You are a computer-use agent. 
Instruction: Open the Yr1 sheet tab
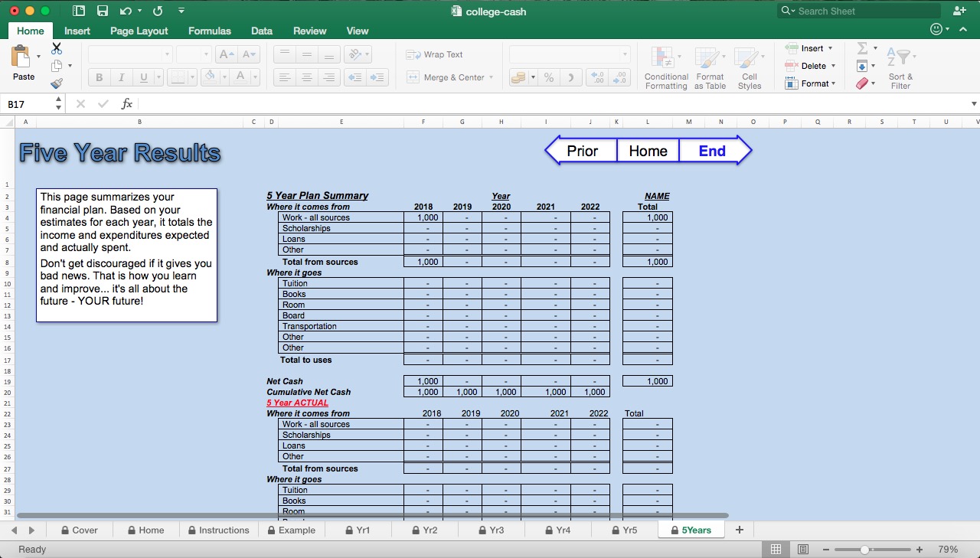tap(358, 530)
